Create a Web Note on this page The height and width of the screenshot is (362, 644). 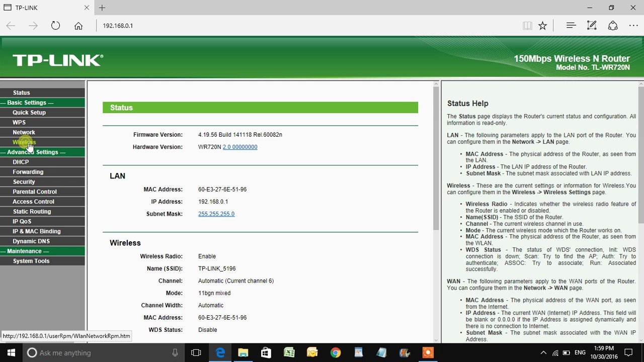(x=592, y=25)
